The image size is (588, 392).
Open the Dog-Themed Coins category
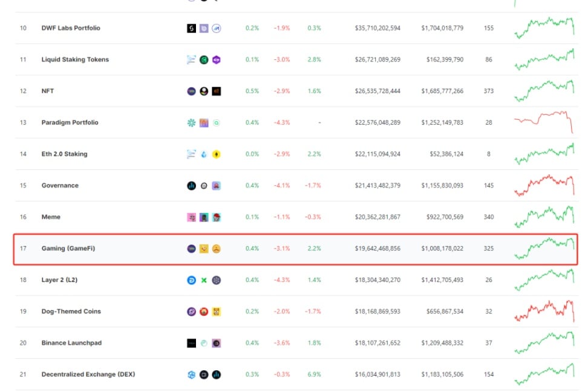pyautogui.click(x=71, y=312)
